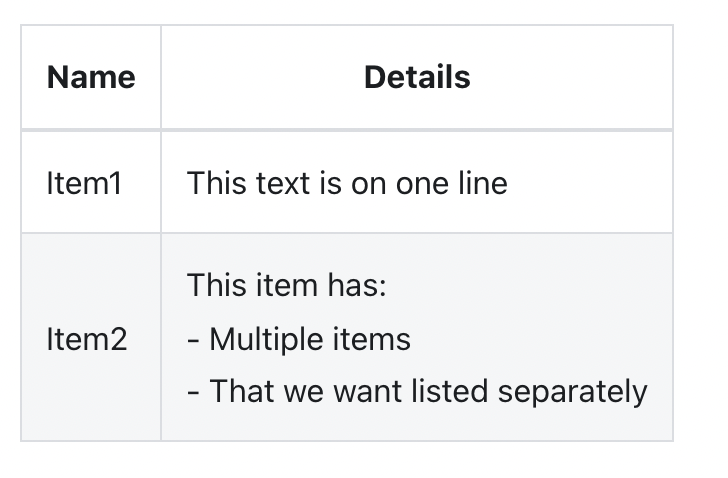
Task: Click the '- Multiple items' line
Action: point(299,339)
